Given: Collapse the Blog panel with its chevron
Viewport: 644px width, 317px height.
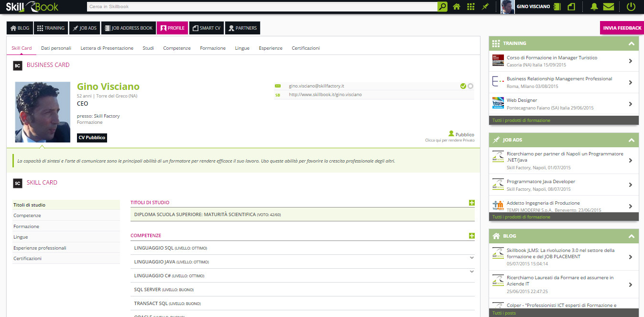Looking at the screenshot, I should [632, 236].
